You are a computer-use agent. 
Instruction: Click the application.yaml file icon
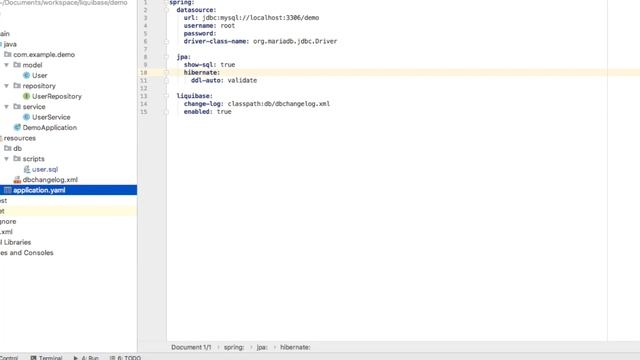pos(8,190)
